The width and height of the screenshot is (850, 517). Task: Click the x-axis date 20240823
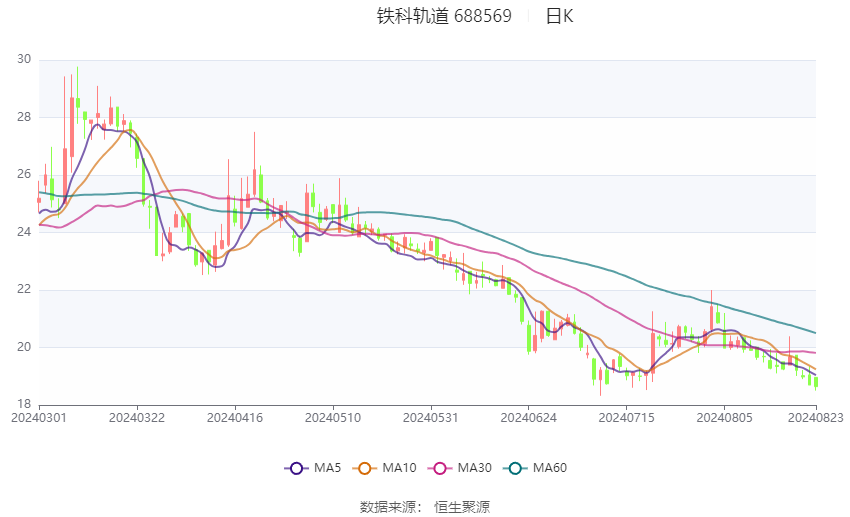(x=816, y=418)
